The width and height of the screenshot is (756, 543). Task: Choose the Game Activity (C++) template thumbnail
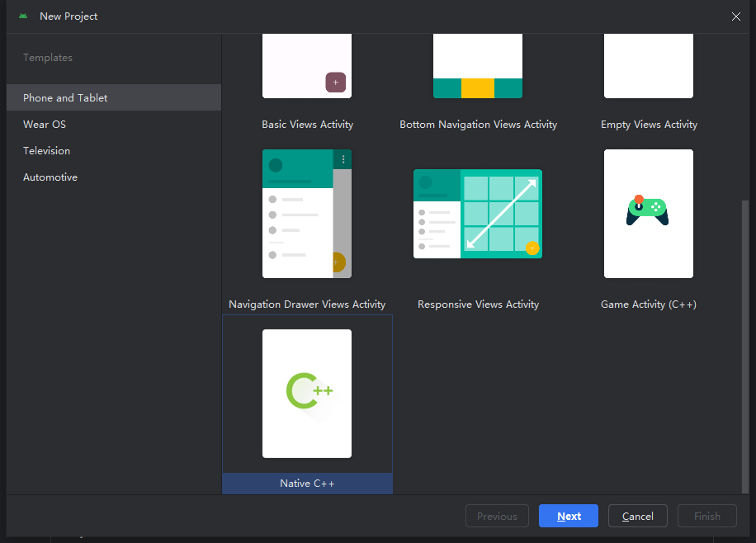click(x=649, y=214)
